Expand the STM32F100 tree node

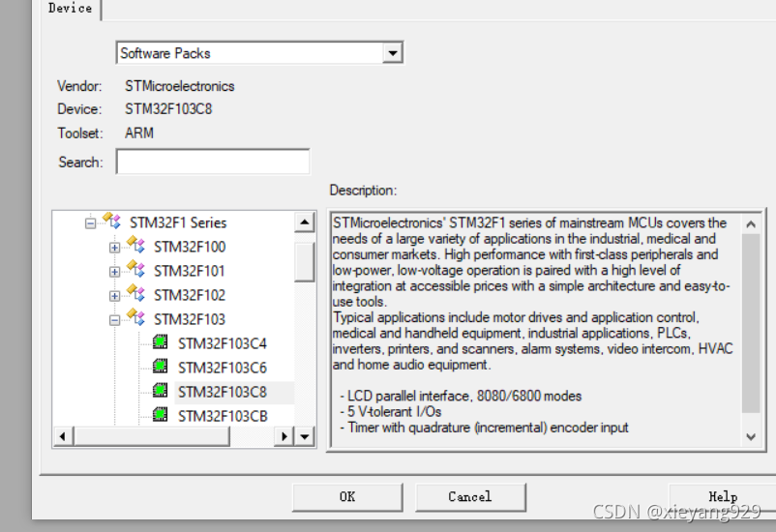(x=114, y=248)
